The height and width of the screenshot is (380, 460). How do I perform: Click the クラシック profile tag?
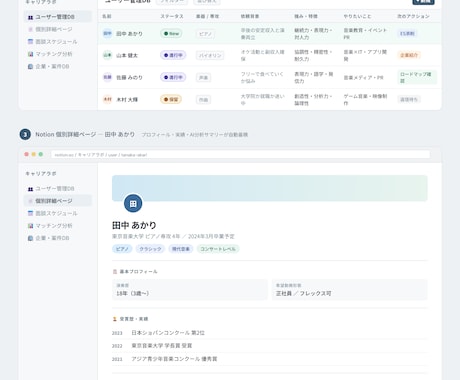[x=150, y=249]
